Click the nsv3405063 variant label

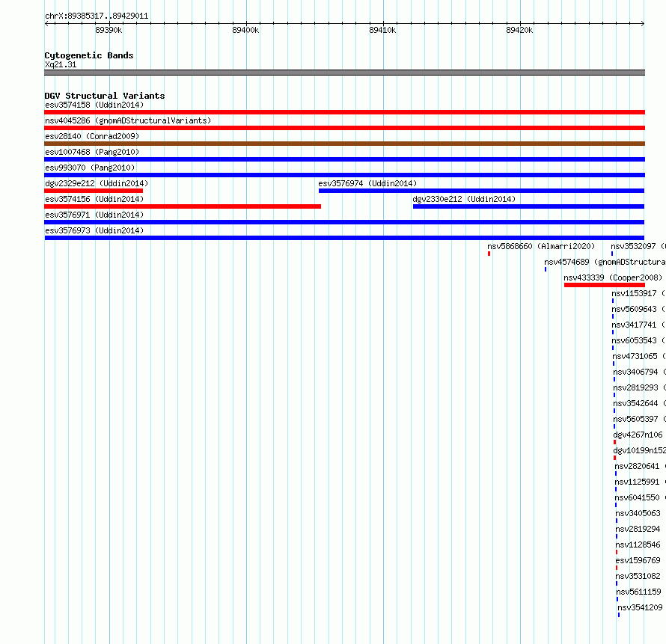pos(638,513)
